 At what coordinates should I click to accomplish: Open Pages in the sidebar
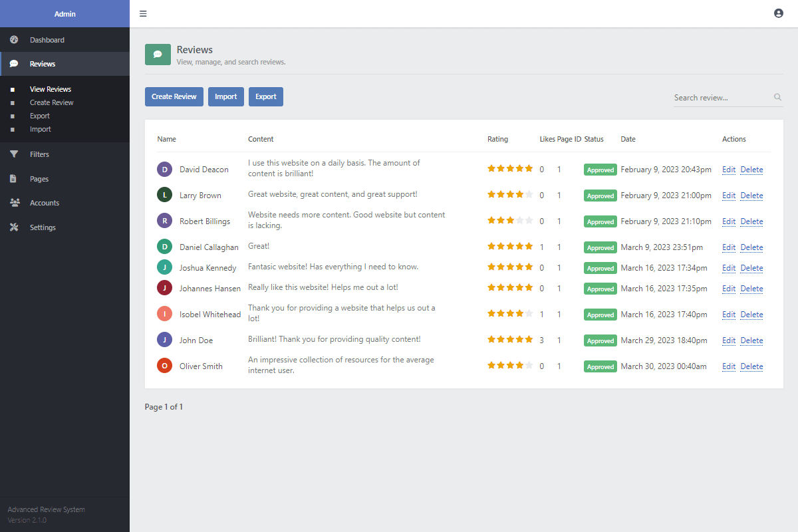(65, 179)
